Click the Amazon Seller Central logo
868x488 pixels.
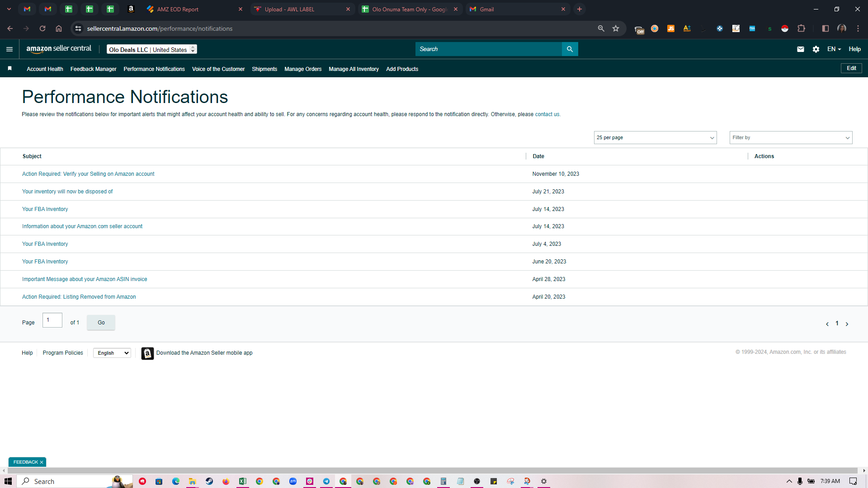click(x=59, y=49)
